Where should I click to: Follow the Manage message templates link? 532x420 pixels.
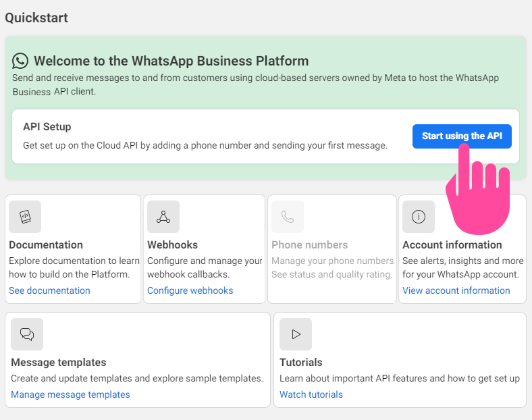[x=70, y=394]
